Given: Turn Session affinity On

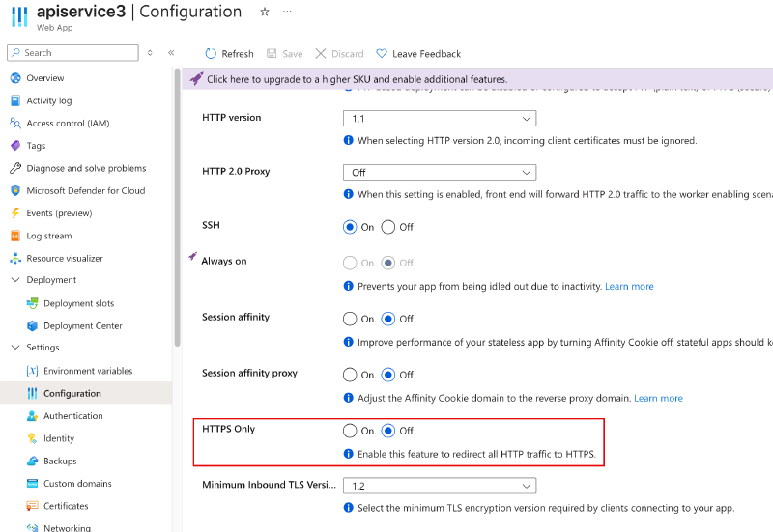Looking at the screenshot, I should click(350, 319).
